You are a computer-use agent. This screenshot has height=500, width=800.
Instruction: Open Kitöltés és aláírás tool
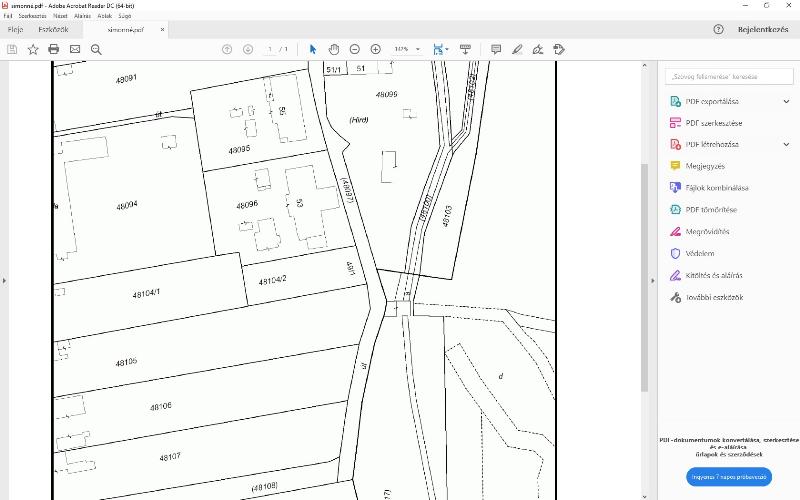714,276
